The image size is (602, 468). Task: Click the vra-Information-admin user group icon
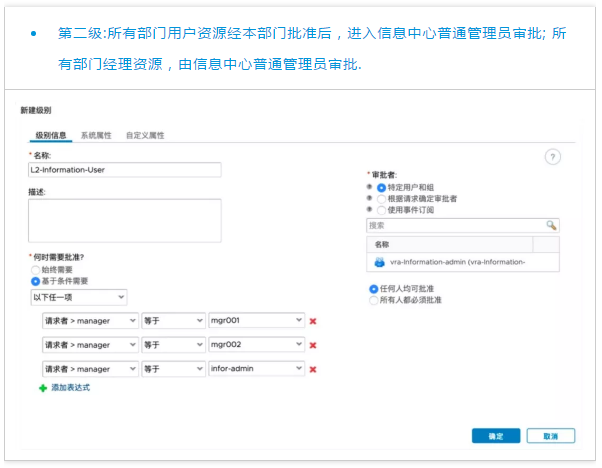(379, 262)
